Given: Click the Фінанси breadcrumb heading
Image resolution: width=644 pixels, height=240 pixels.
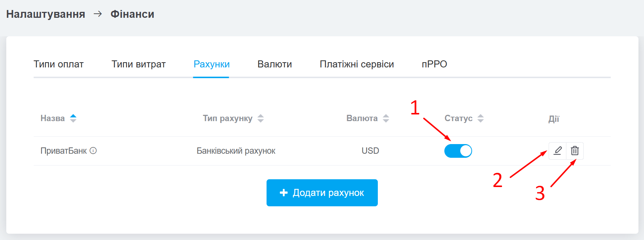Looking at the screenshot, I should point(132,14).
